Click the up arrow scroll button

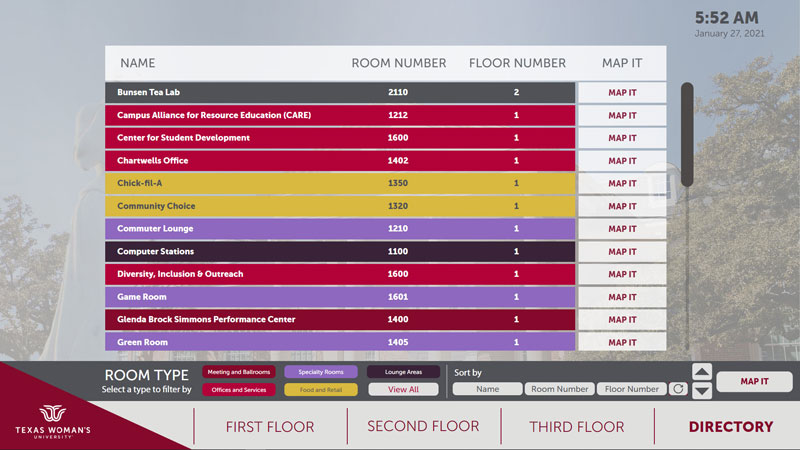[702, 372]
